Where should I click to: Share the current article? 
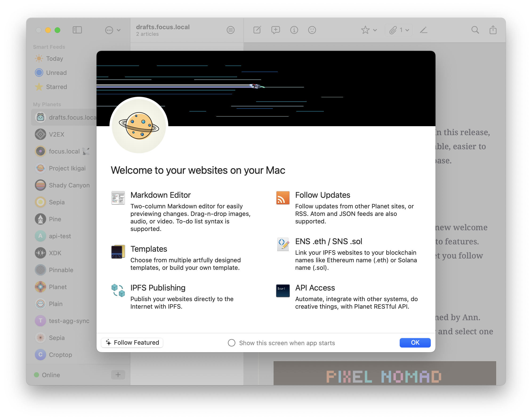point(493,30)
